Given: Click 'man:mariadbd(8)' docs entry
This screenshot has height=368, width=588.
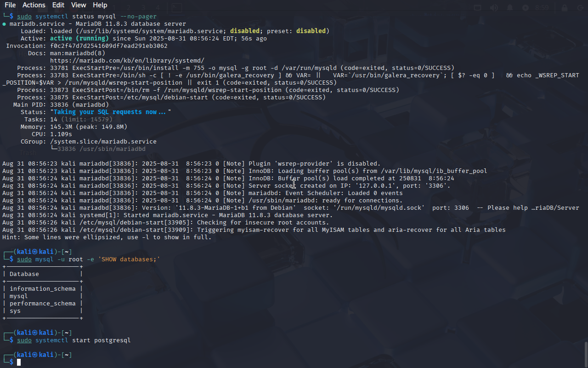Looking at the screenshot, I should pos(78,53).
